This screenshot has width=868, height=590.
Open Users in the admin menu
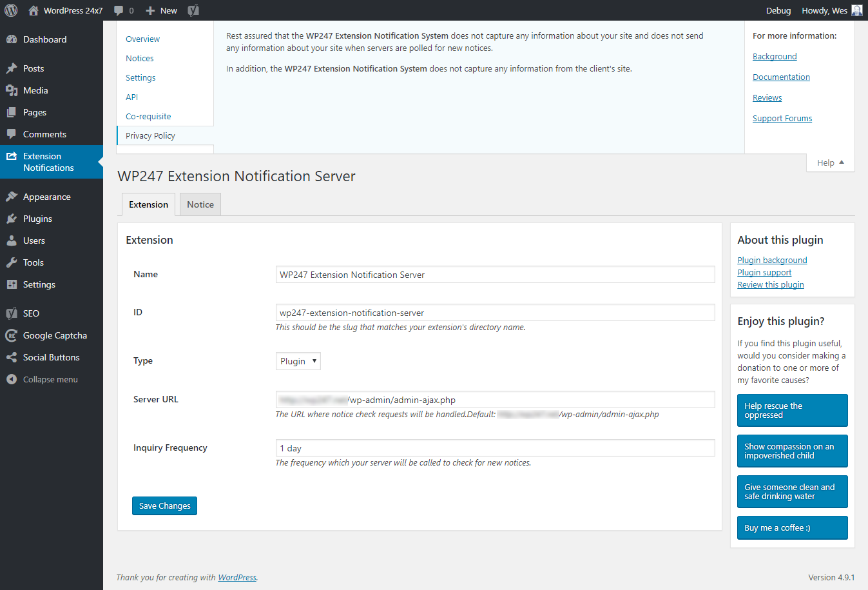tap(34, 241)
